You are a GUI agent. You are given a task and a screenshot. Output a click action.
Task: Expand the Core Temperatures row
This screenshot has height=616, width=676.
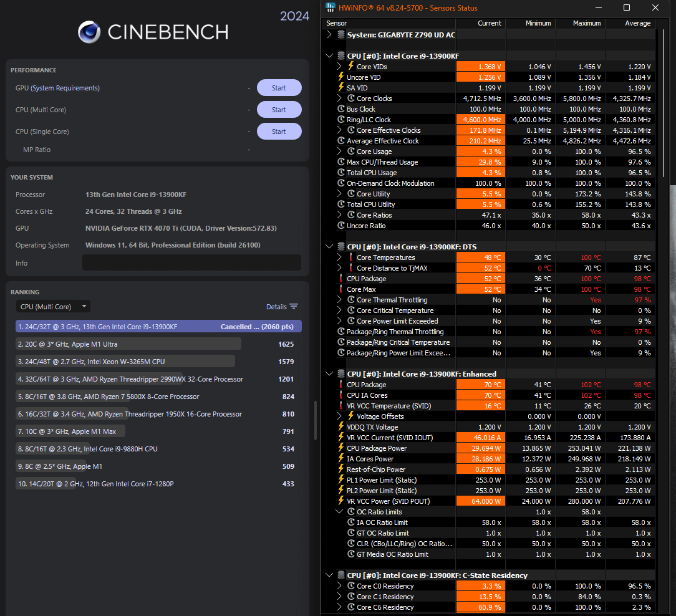(x=339, y=257)
